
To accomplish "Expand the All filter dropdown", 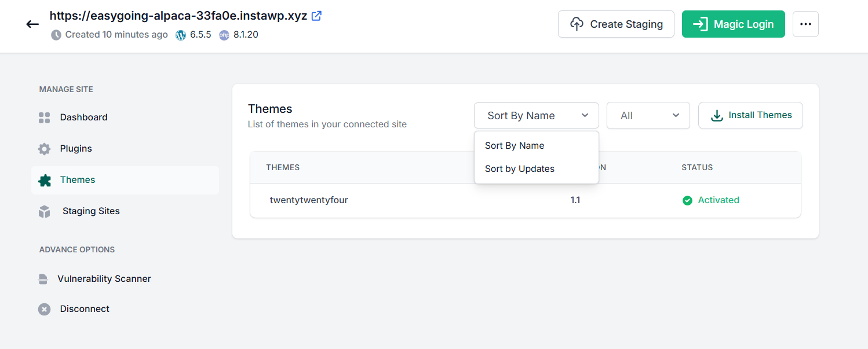I will point(648,116).
